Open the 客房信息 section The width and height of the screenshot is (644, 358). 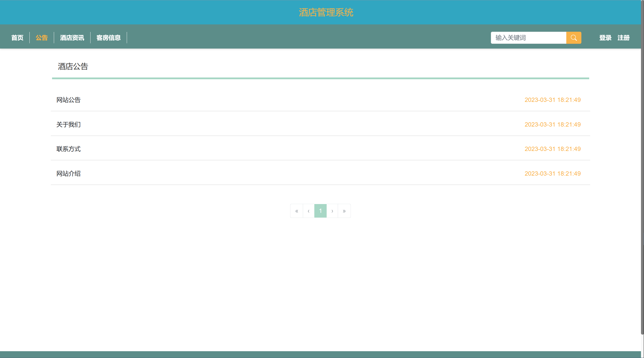pos(108,38)
